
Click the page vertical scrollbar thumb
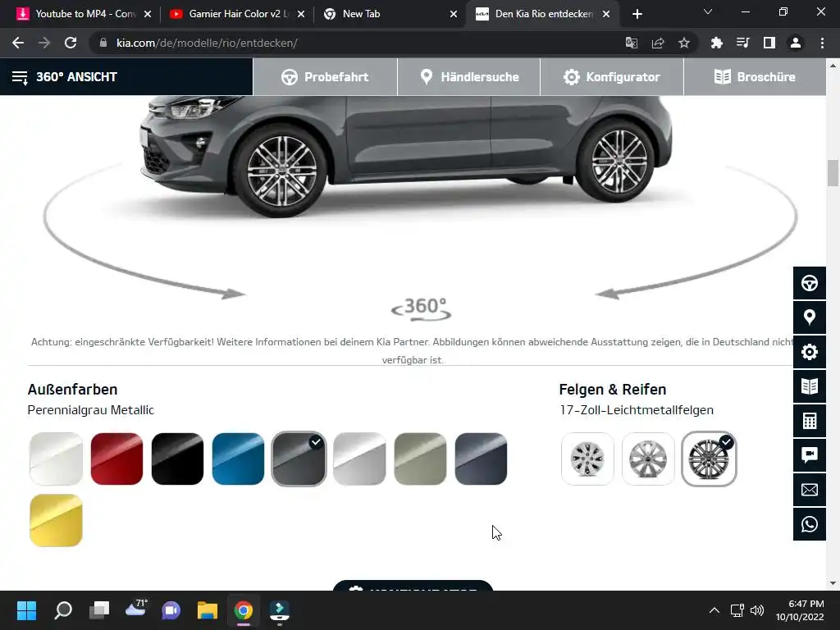(x=833, y=172)
